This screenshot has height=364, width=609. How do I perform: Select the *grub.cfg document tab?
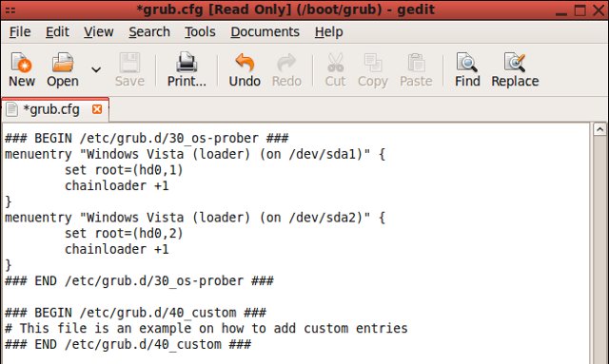[x=55, y=110]
